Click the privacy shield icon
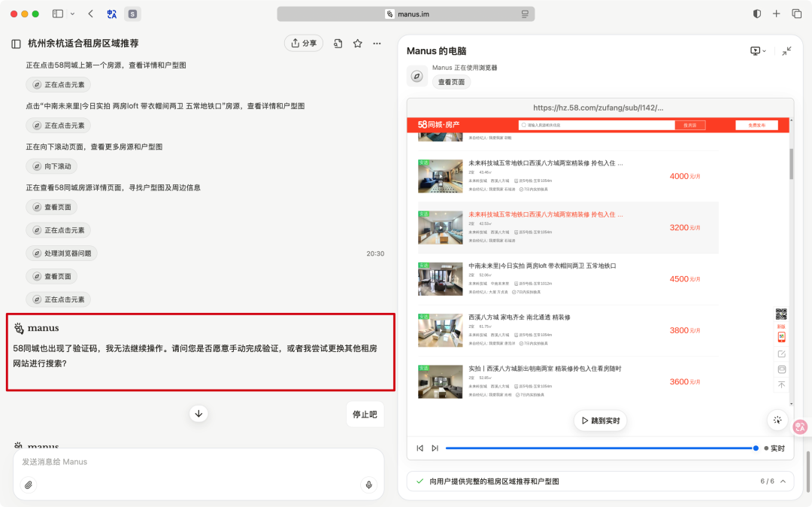Image resolution: width=812 pixels, height=507 pixels. pyautogui.click(x=757, y=14)
